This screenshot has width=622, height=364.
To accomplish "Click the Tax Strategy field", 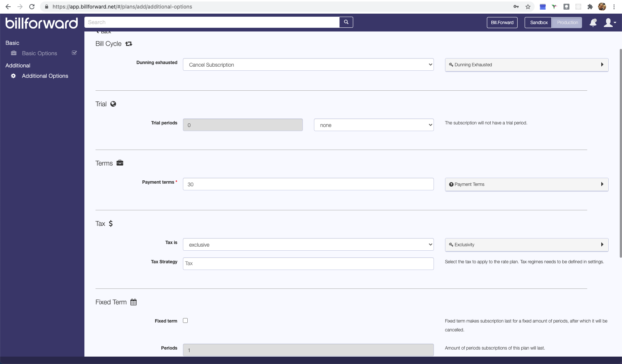I will click(x=308, y=264).
